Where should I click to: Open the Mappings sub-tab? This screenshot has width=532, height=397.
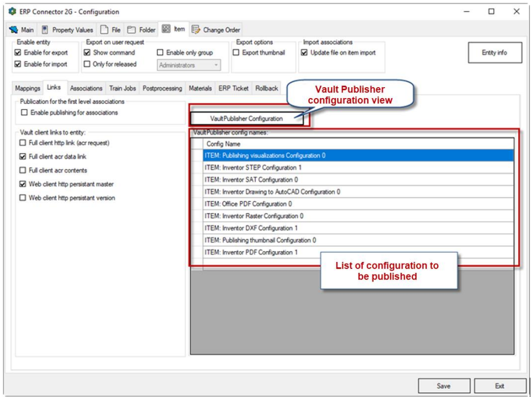[27, 88]
